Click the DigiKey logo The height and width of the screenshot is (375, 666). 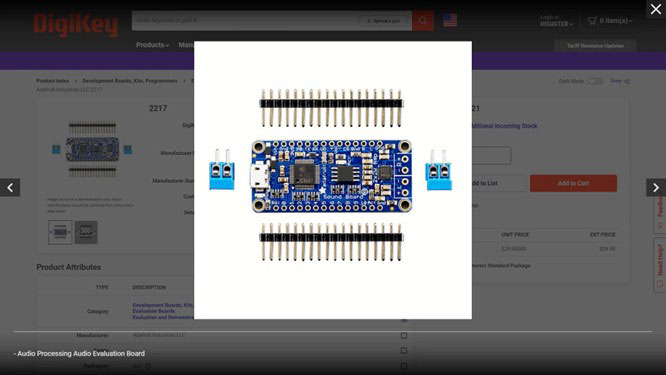[x=76, y=25]
